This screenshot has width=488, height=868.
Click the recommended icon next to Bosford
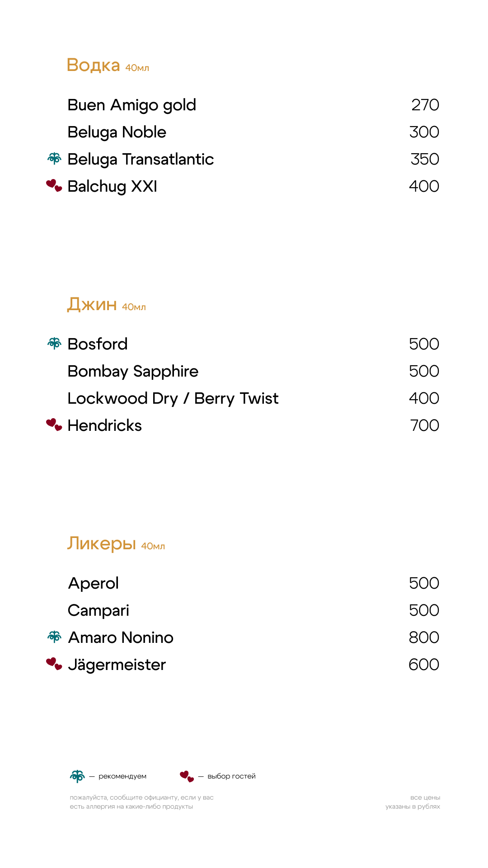(54, 344)
